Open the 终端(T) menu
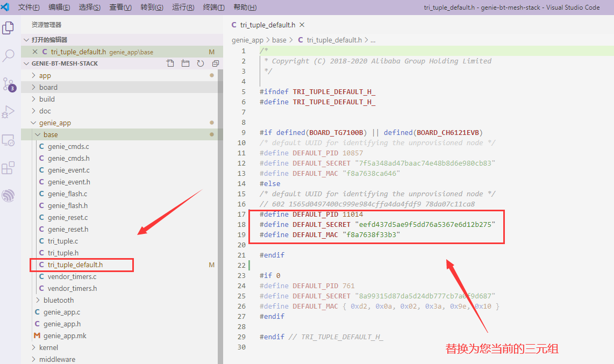 [x=214, y=7]
